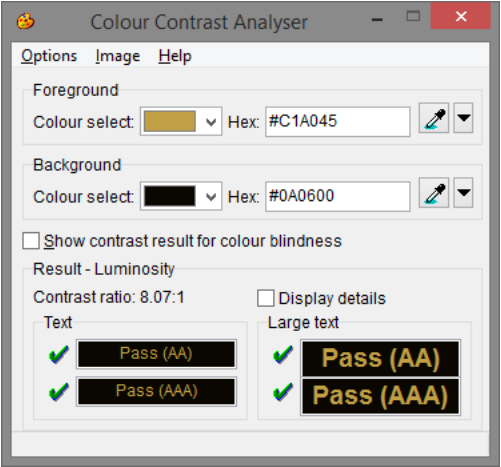The width and height of the screenshot is (501, 467).
Task: Open the Image menu
Action: coord(118,56)
